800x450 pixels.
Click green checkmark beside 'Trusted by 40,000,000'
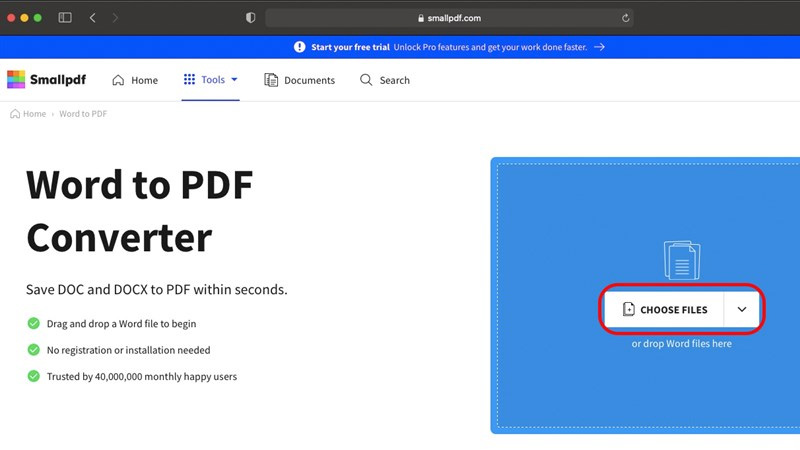click(34, 377)
